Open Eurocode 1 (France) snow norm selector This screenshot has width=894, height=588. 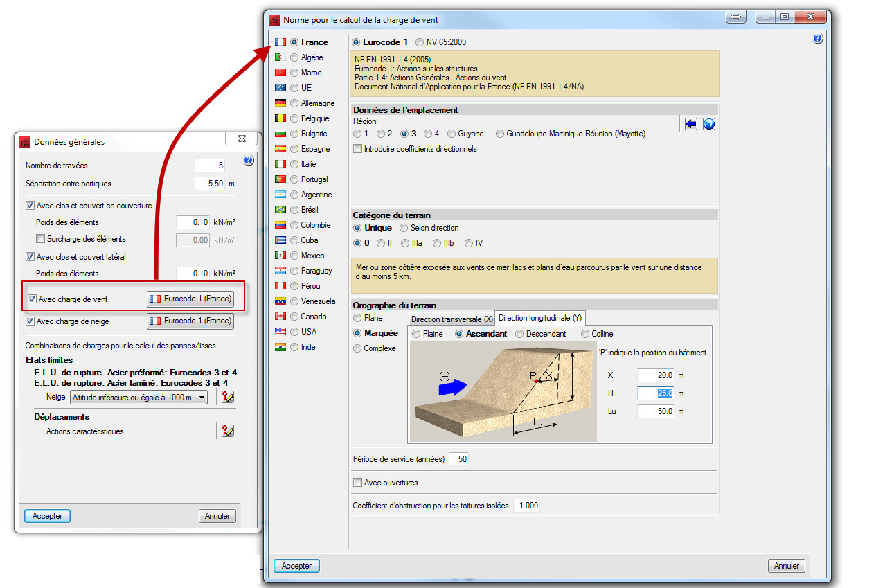point(190,321)
